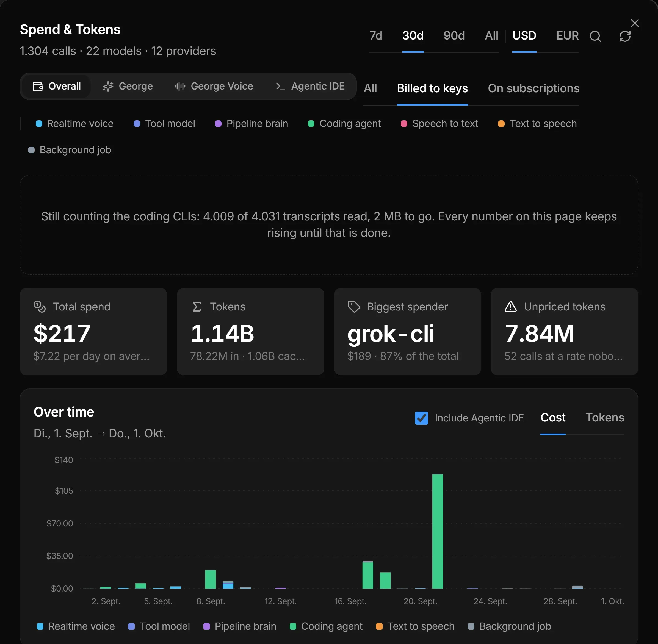Screen dimensions: 658x644
Task: Select the All time range
Action: tap(491, 35)
